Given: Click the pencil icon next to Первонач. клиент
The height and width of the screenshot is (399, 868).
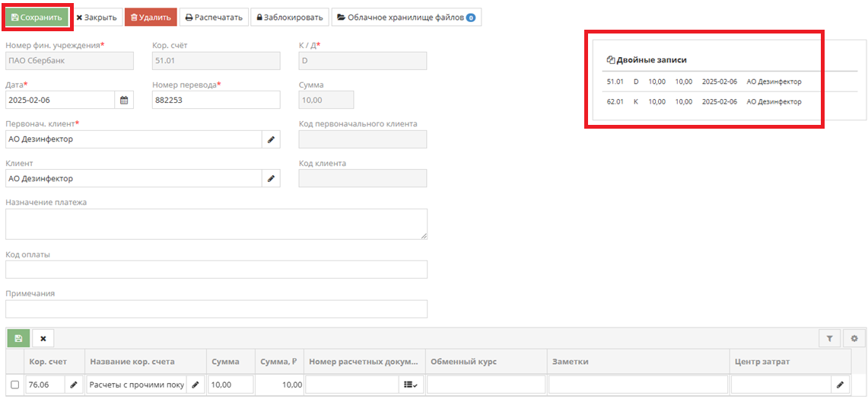Looking at the screenshot, I should click(x=271, y=139).
